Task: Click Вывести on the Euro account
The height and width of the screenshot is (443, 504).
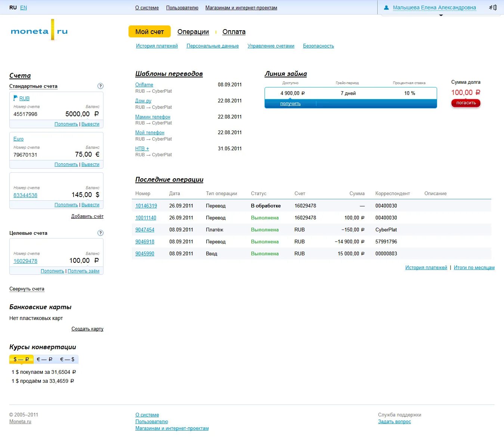Action: pyautogui.click(x=90, y=164)
